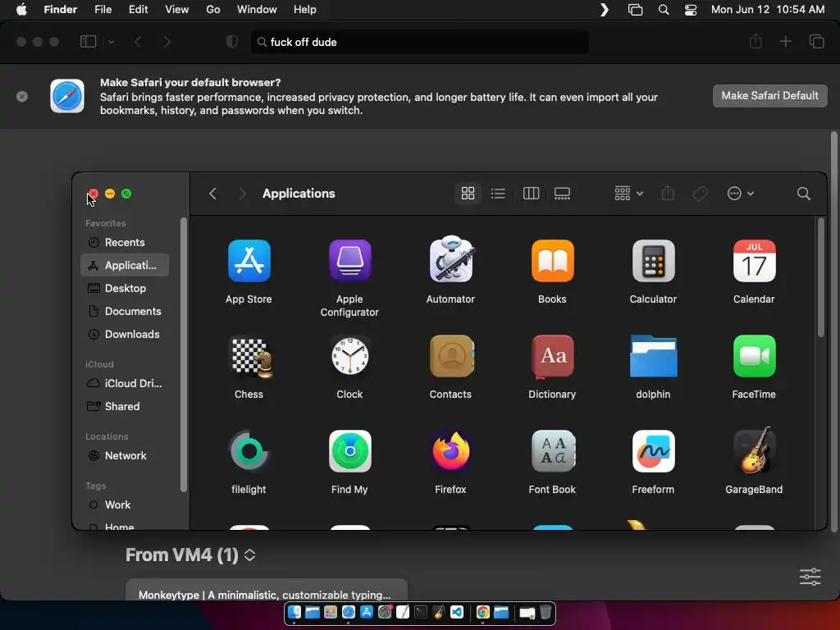Screen dimensions: 840x630
Task: Select the Font Book app icon
Action: pyautogui.click(x=552, y=451)
